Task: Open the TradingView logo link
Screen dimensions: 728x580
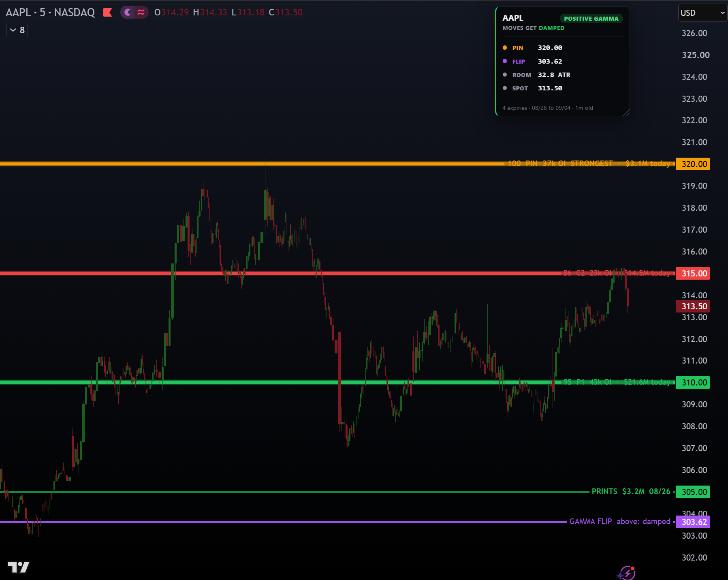Action: point(18,567)
